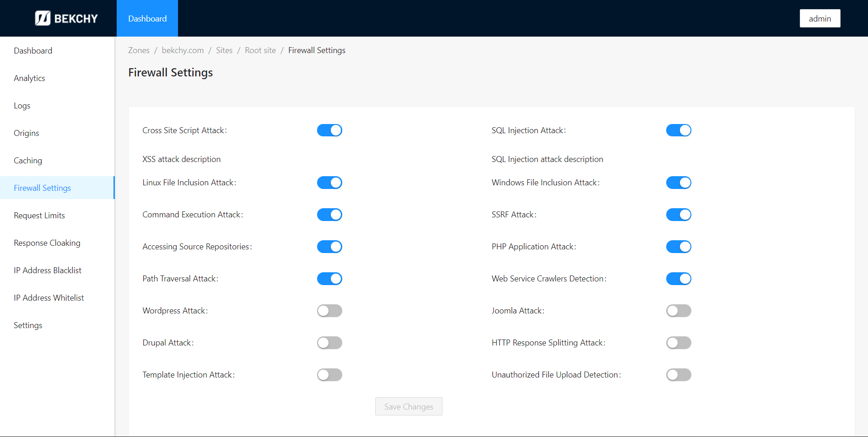Disable the Cross Site Script Attack toggle
This screenshot has width=868, height=437.
329,130
